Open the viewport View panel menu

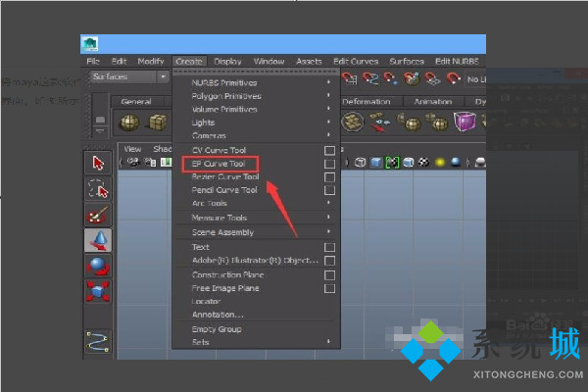pos(132,149)
